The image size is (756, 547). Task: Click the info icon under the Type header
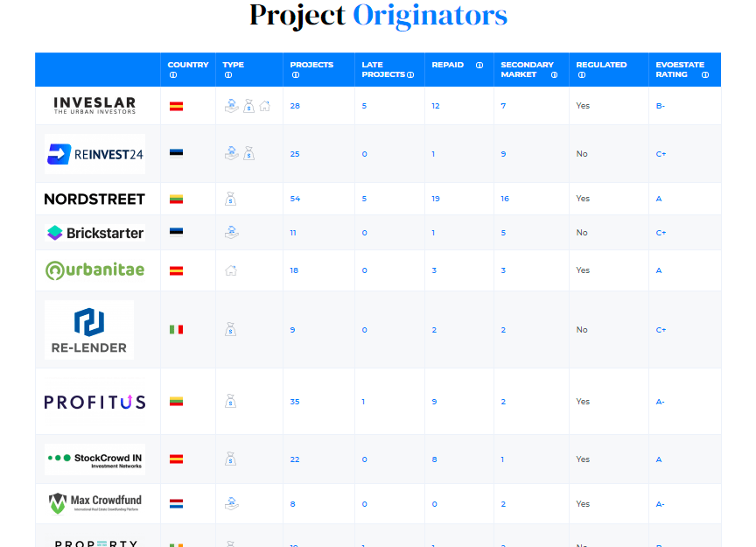(x=228, y=74)
